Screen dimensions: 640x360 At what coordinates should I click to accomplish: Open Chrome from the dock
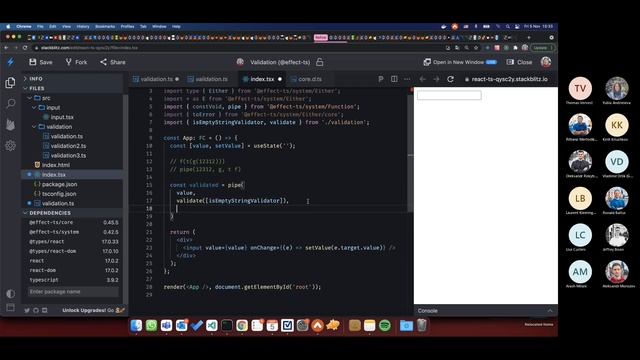[242, 325]
